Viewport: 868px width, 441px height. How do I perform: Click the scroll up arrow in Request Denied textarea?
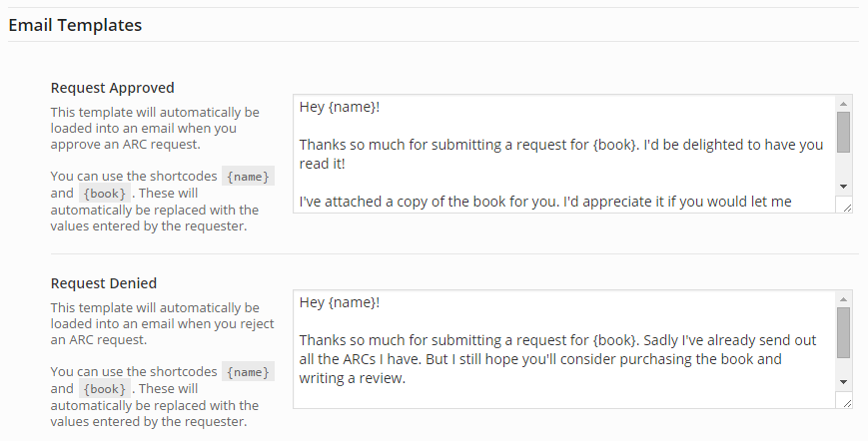(844, 298)
